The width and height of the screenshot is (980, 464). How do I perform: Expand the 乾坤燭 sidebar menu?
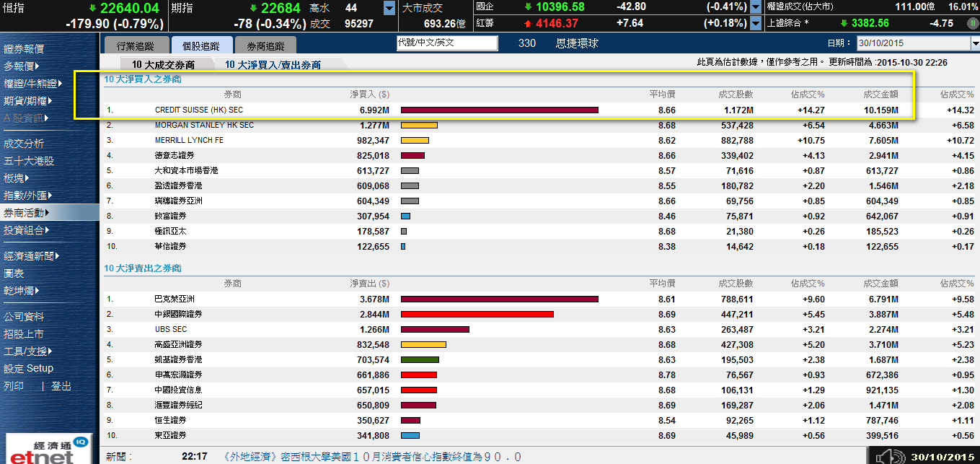(x=21, y=290)
